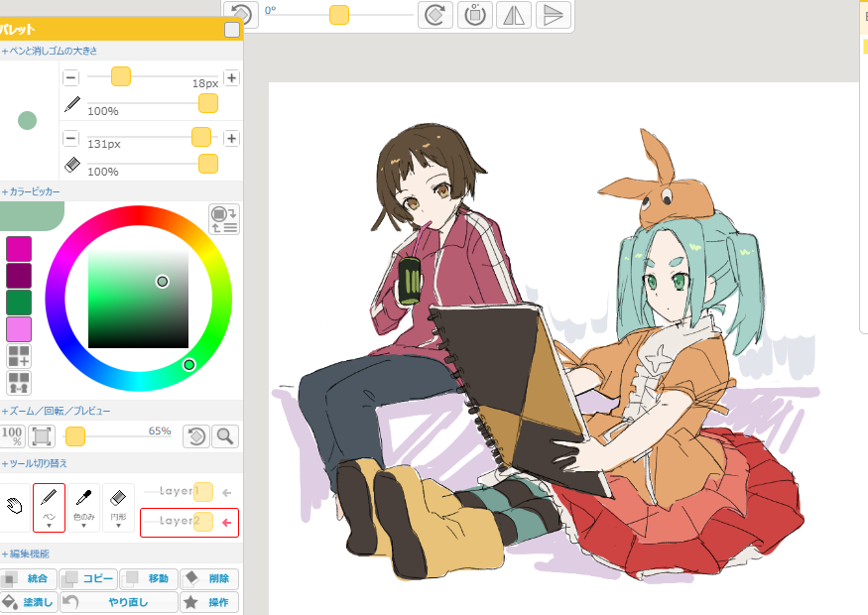The width and height of the screenshot is (868, 615).
Task: Rotate the canvas counterclockwise
Action: tap(241, 15)
